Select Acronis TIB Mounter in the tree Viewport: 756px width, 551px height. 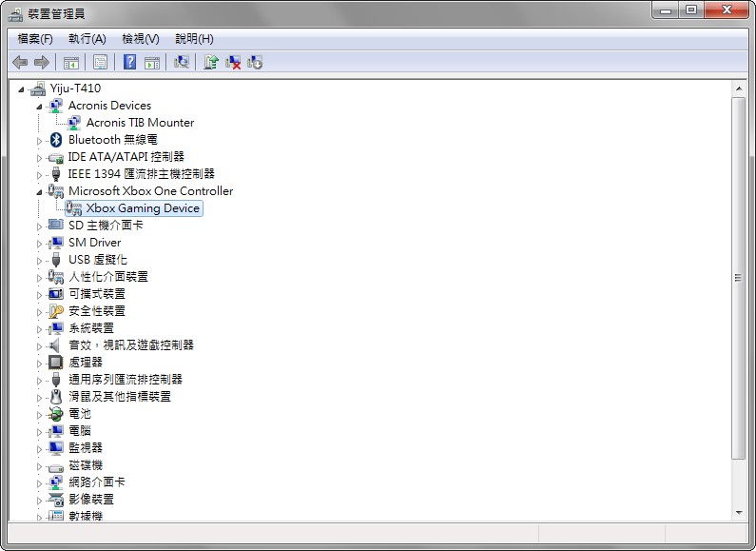(140, 123)
